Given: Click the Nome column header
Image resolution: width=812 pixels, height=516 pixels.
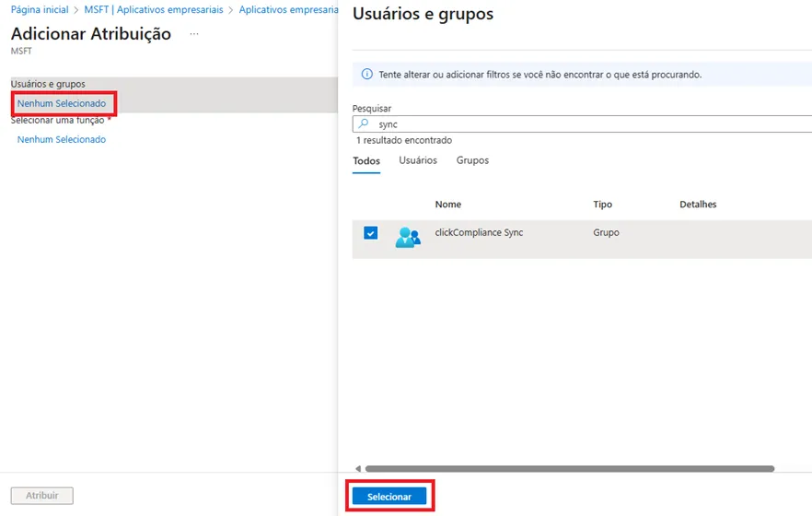Looking at the screenshot, I should click(x=448, y=205).
